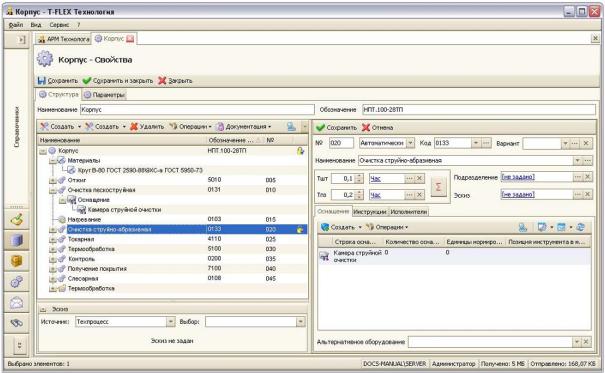Image resolution: width=605 pixels, height=373 pixels.
Task: Click Создать in the equipment toolbar
Action: click(x=341, y=227)
